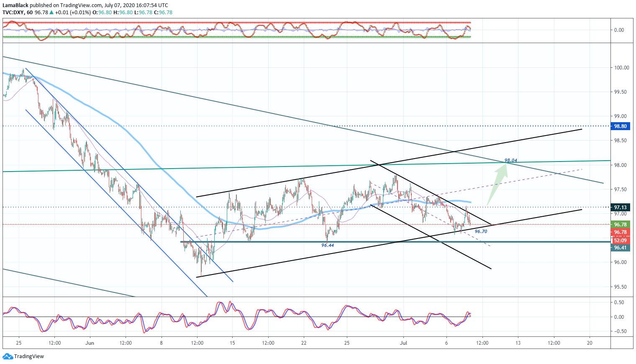Click the TradingView cloud logo icon
636x364 pixels.
pyautogui.click(x=8, y=356)
